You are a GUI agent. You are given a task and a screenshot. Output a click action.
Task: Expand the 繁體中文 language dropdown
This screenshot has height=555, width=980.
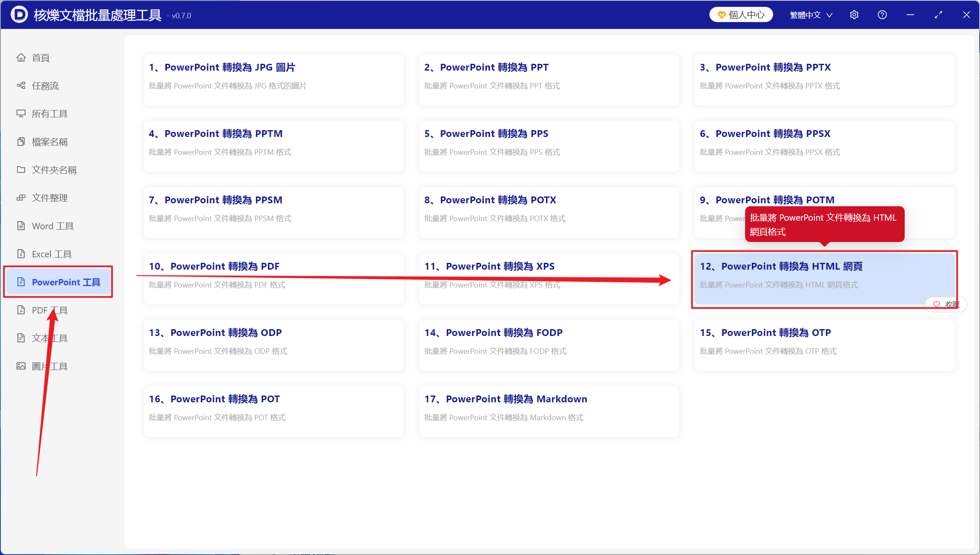811,15
